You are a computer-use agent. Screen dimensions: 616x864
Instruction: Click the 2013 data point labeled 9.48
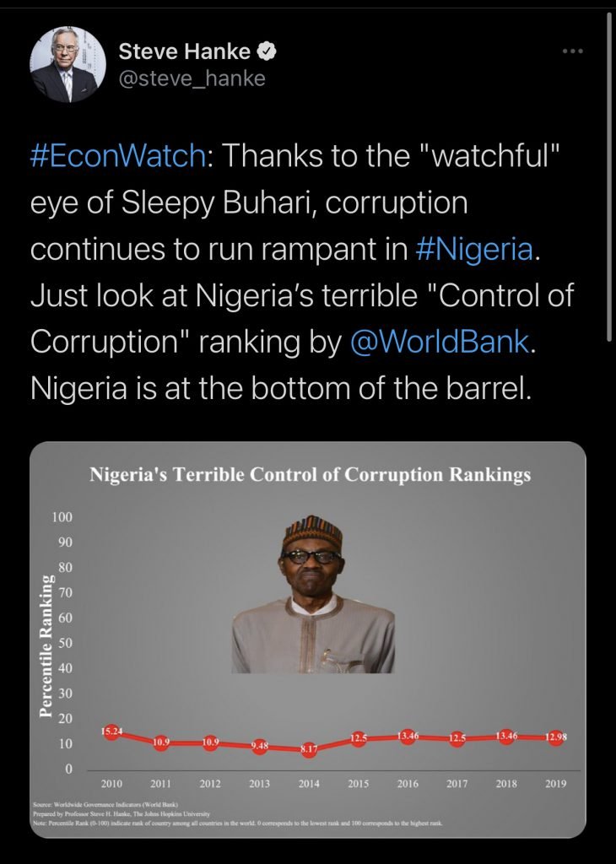pyautogui.click(x=260, y=746)
